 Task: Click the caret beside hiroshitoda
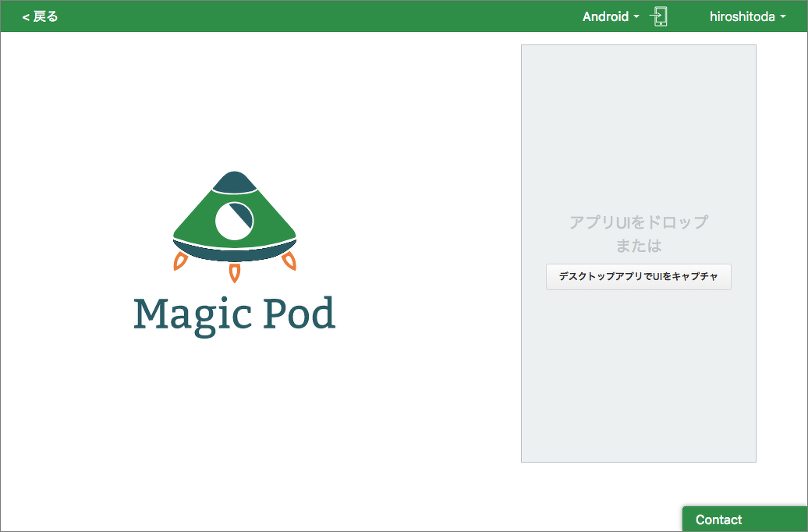point(782,17)
